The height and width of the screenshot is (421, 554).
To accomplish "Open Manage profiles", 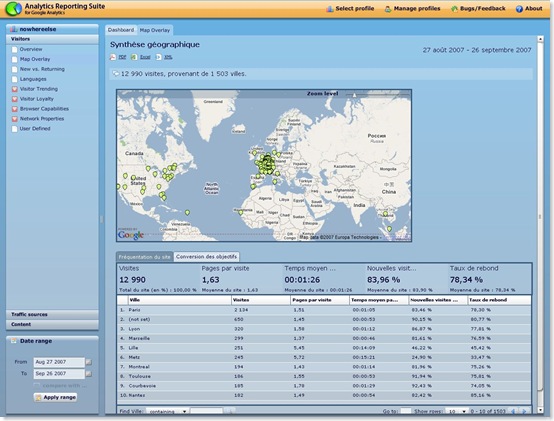I will tap(417, 8).
